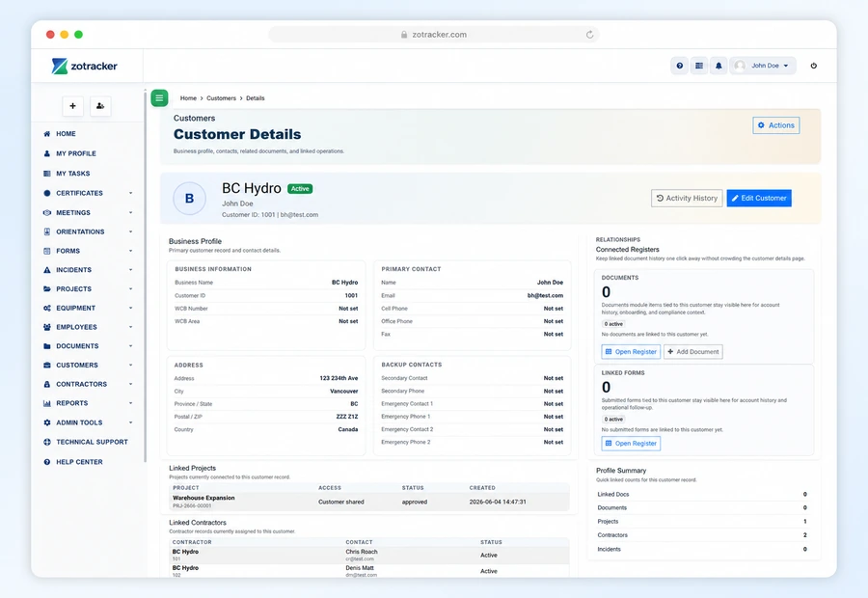Click the Warehouse Expansion project row
The image size is (868, 598).
[x=368, y=502]
